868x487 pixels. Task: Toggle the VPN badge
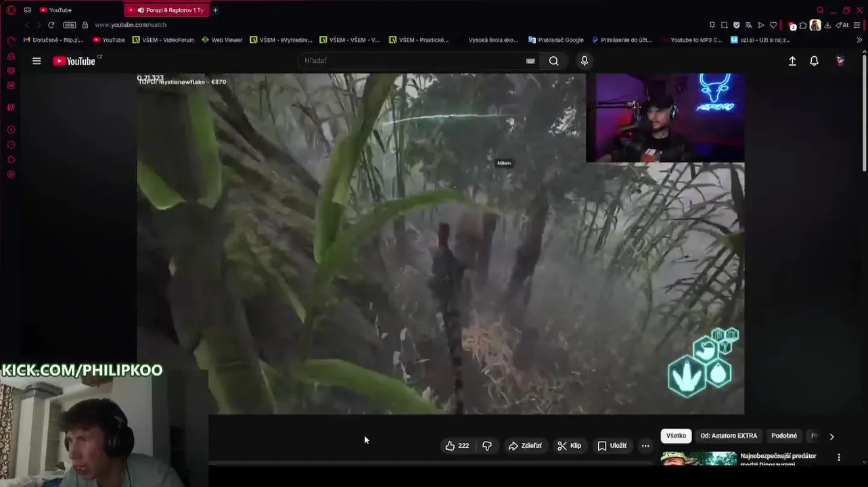point(70,25)
